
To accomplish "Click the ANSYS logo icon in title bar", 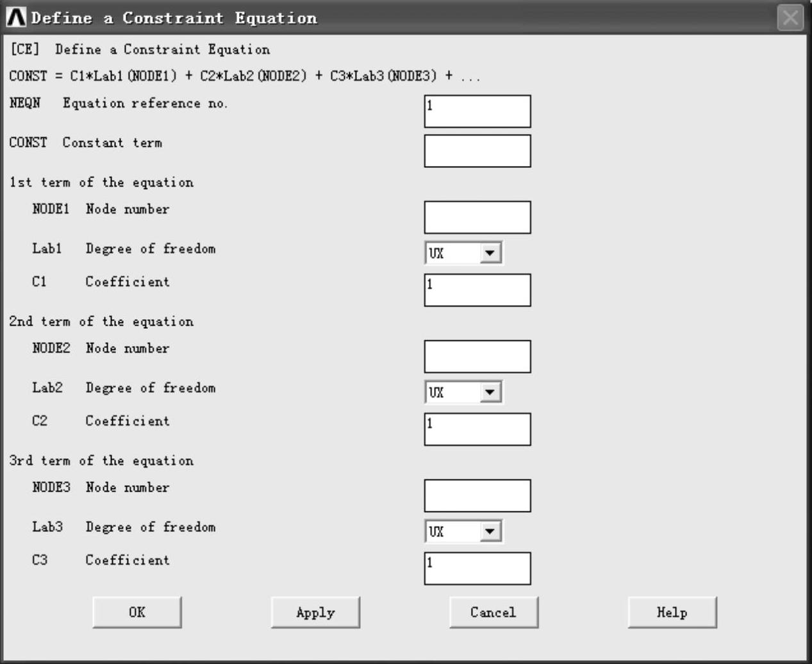I will click(x=16, y=17).
